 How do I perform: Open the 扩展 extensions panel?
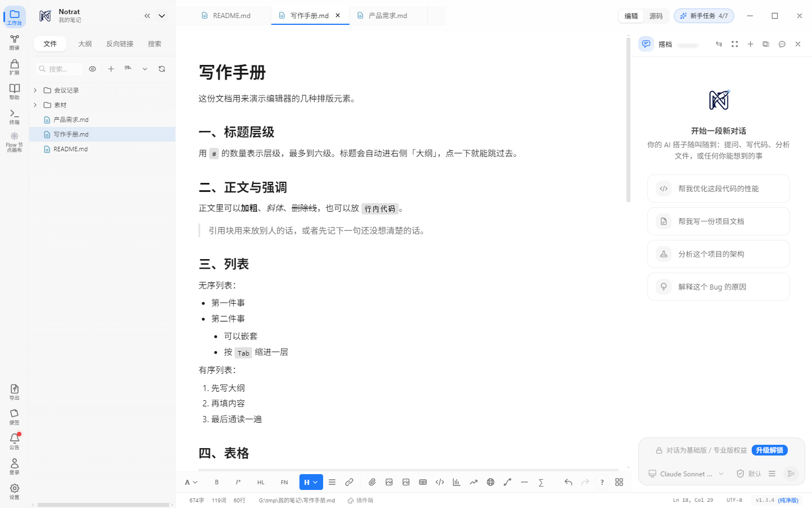pyautogui.click(x=15, y=67)
